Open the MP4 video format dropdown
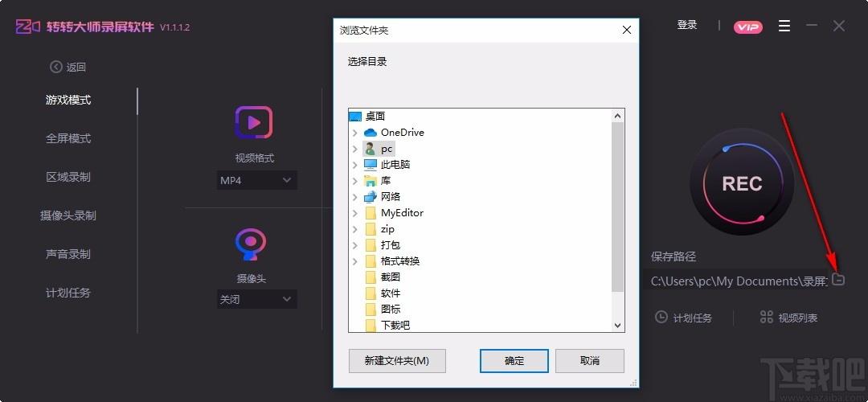Viewport: 868px width, 402px height. [x=257, y=181]
